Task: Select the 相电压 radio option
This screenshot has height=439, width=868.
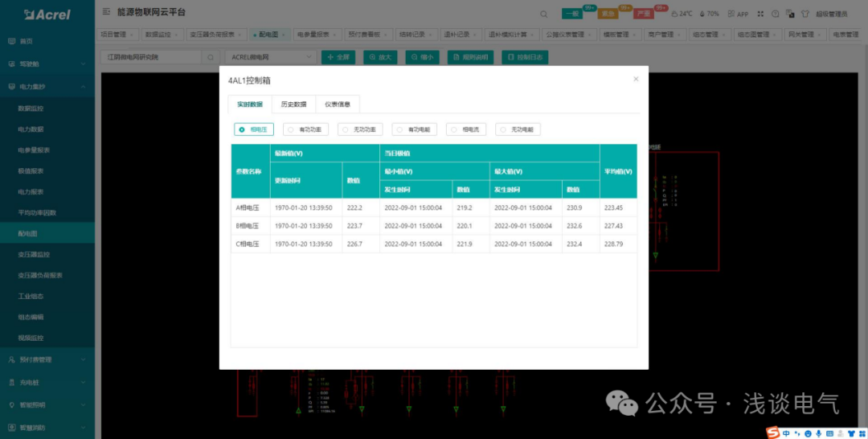Action: pos(254,129)
